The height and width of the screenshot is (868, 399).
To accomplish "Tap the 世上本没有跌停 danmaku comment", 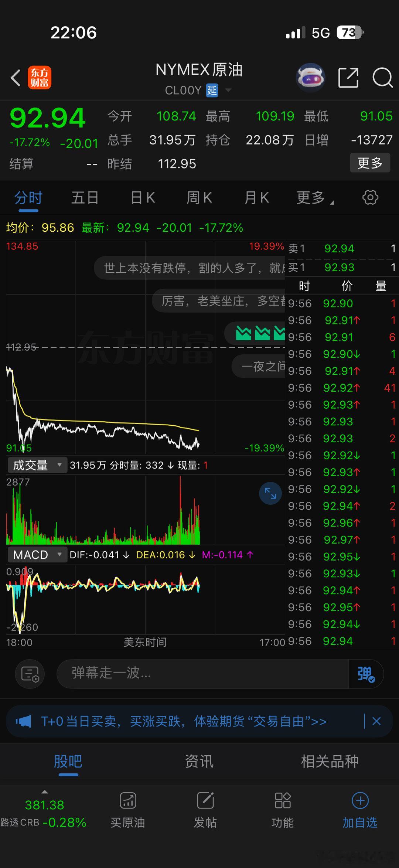I will point(190,268).
